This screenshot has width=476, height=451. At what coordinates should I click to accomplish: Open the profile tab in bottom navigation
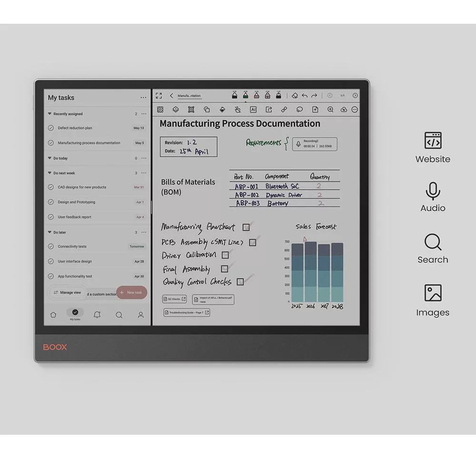click(x=141, y=314)
